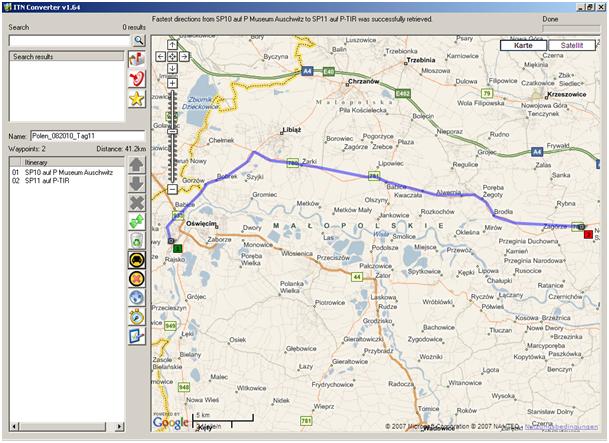Click the Przeciszów town label on map
Screen dimensions: 609x443
(x=333, y=258)
